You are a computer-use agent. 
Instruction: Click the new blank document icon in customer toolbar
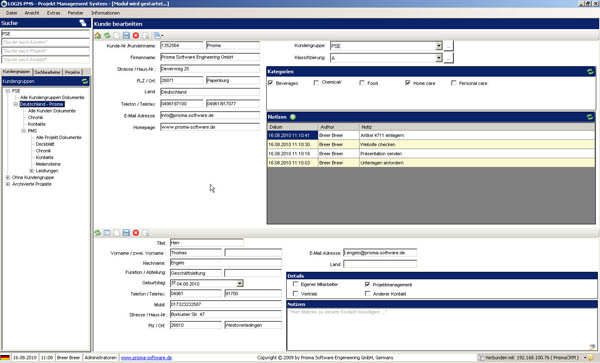click(116, 36)
